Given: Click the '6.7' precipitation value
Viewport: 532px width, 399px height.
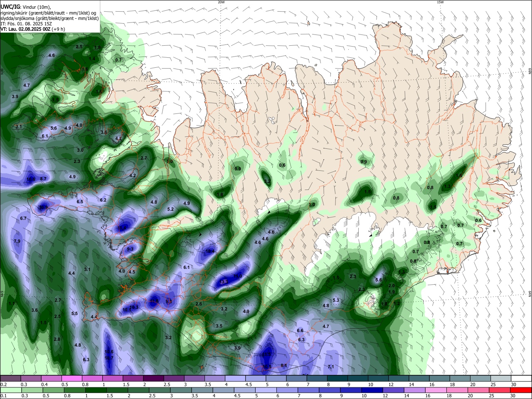Looking at the screenshot, I should (x=23, y=218).
